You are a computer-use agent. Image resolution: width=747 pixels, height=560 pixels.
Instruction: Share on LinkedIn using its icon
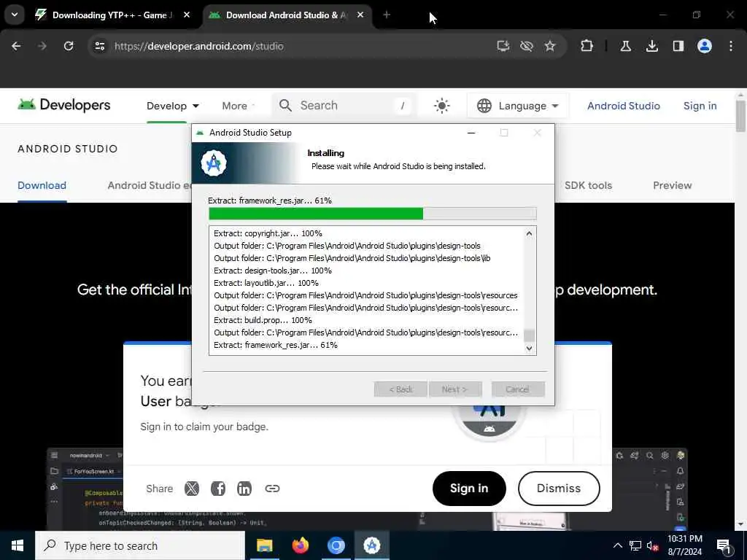[x=244, y=489]
